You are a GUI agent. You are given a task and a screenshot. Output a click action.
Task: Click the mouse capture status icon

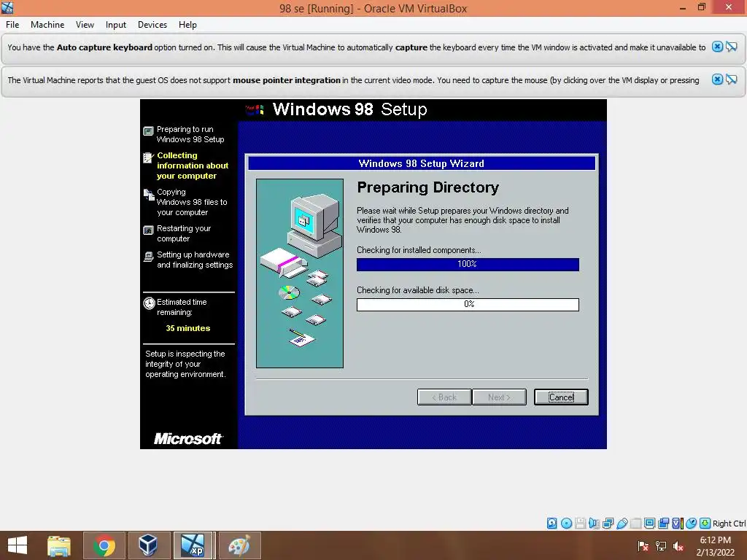click(x=692, y=524)
